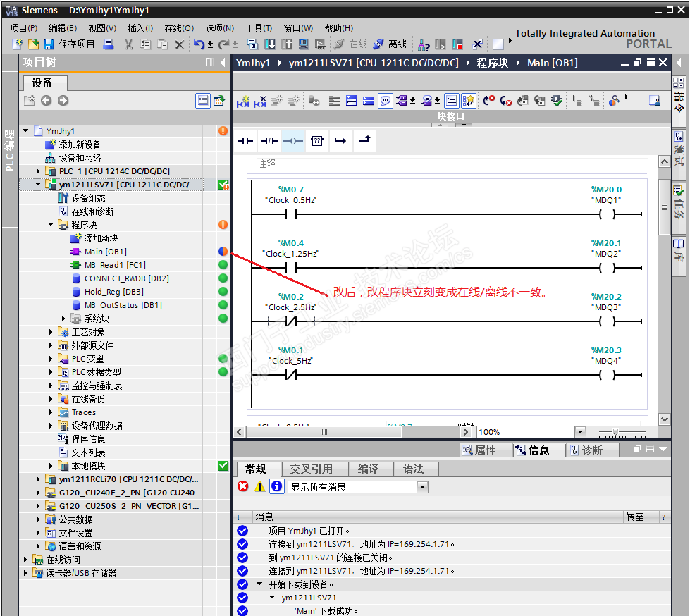Collapse the 开始下载到设备 message row

pyautogui.click(x=259, y=584)
